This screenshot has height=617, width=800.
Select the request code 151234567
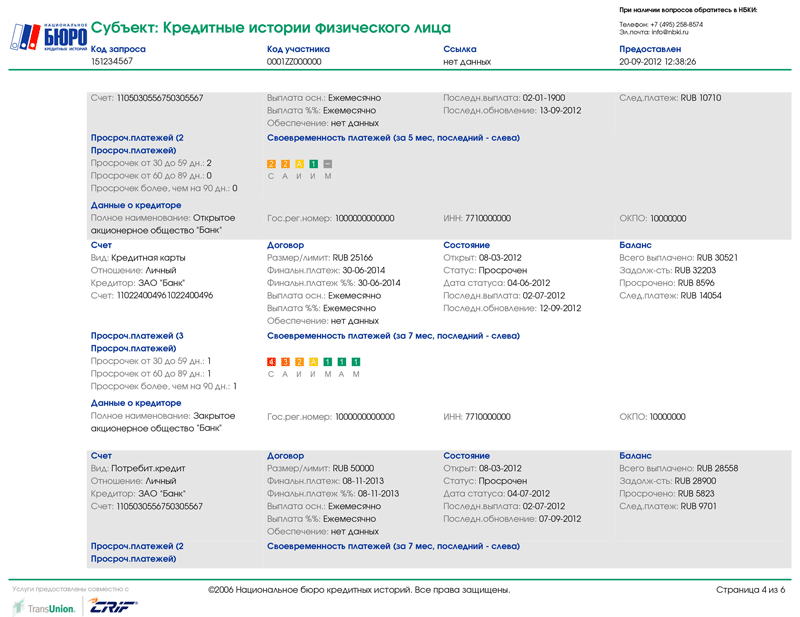pos(112,61)
